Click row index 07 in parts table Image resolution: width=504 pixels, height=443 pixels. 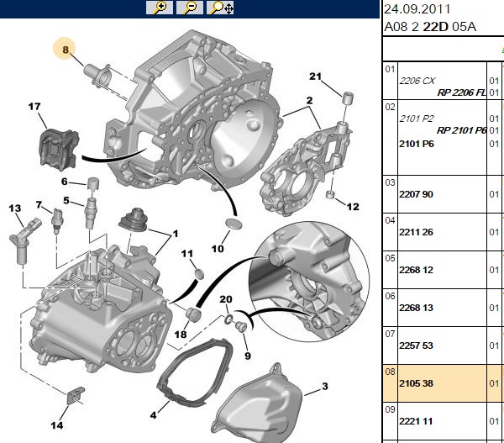point(390,334)
